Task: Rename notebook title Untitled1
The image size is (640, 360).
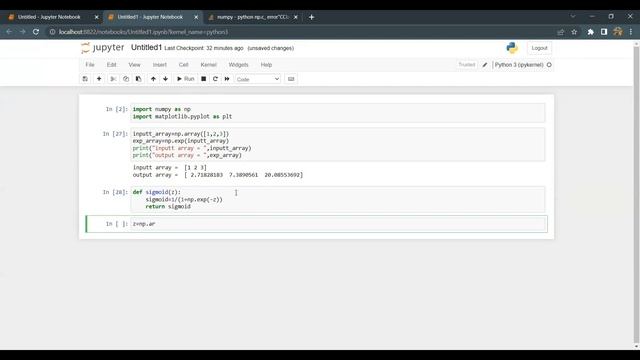Action: tap(146, 47)
